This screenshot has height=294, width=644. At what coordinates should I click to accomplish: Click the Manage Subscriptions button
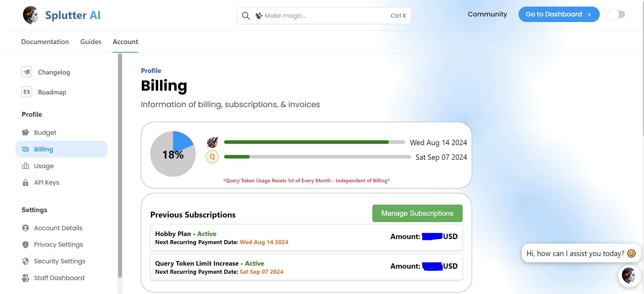tap(417, 213)
